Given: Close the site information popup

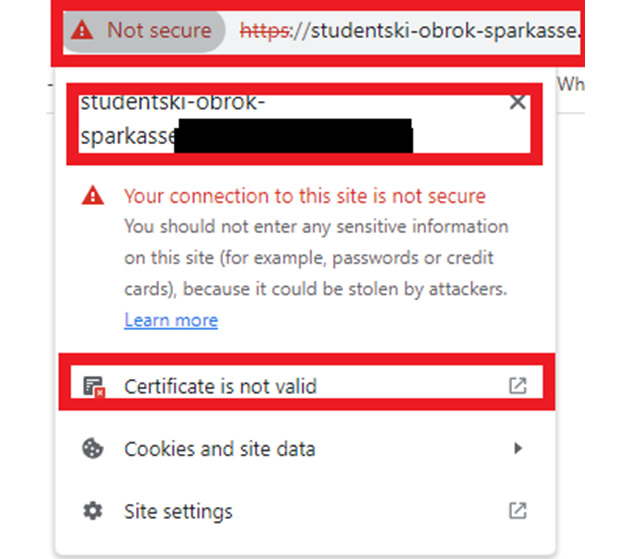Looking at the screenshot, I should click(x=517, y=102).
